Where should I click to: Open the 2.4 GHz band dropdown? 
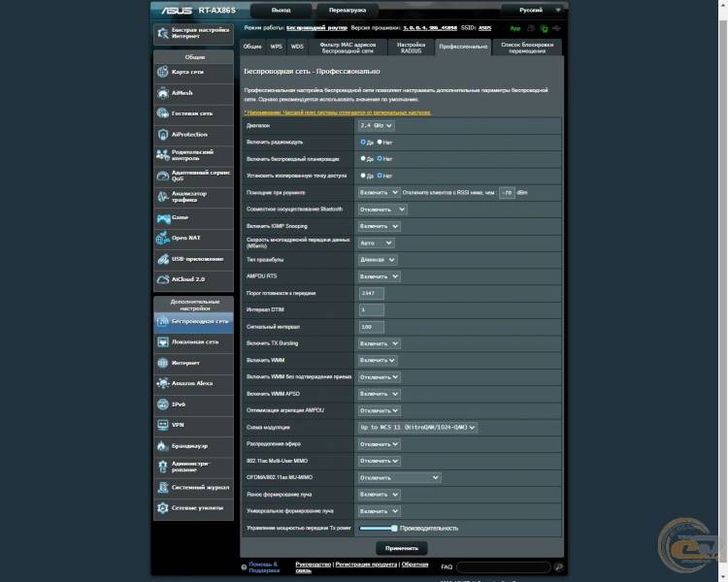click(376, 125)
